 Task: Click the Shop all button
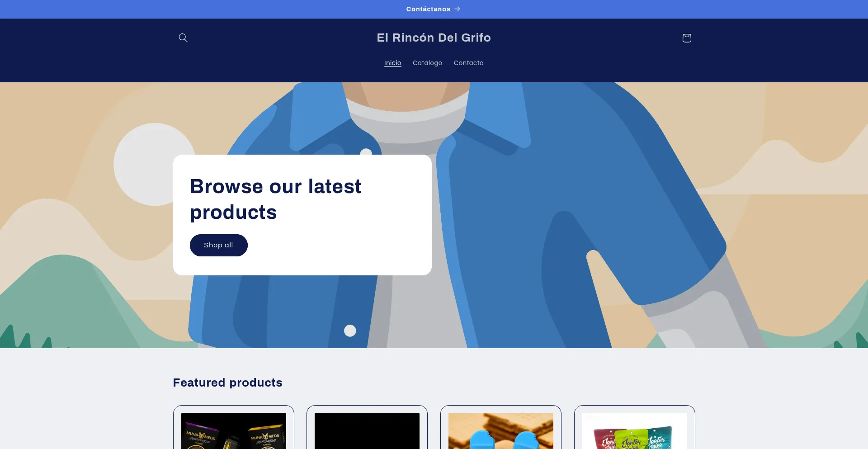tap(219, 245)
